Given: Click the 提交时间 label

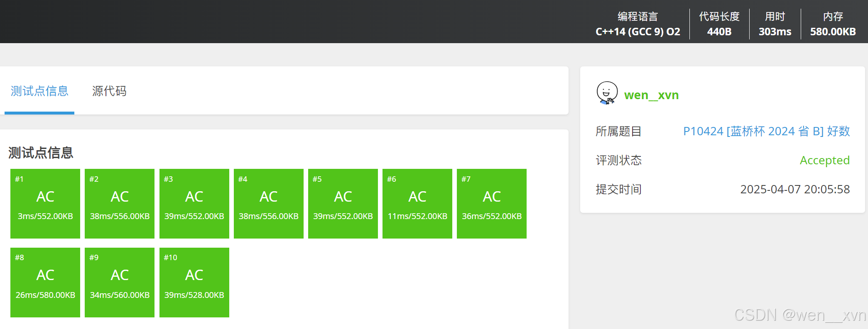Looking at the screenshot, I should pos(619,189).
